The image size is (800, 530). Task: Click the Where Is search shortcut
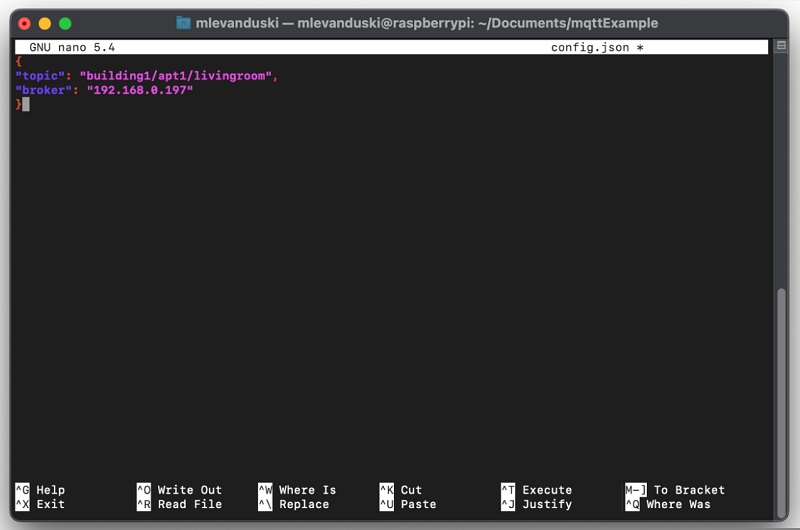[x=307, y=490]
